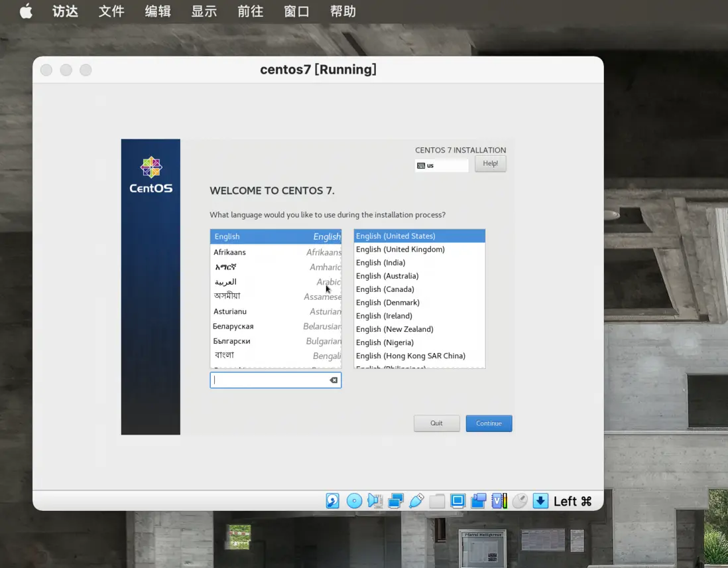Click the audio settings status icon
Screen dimensions: 728x568
[375, 501]
